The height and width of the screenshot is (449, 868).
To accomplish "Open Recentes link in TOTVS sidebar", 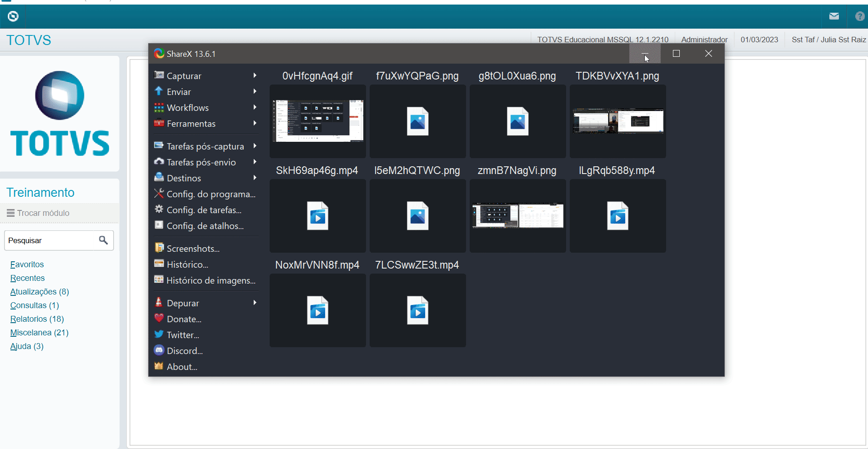I will (27, 278).
